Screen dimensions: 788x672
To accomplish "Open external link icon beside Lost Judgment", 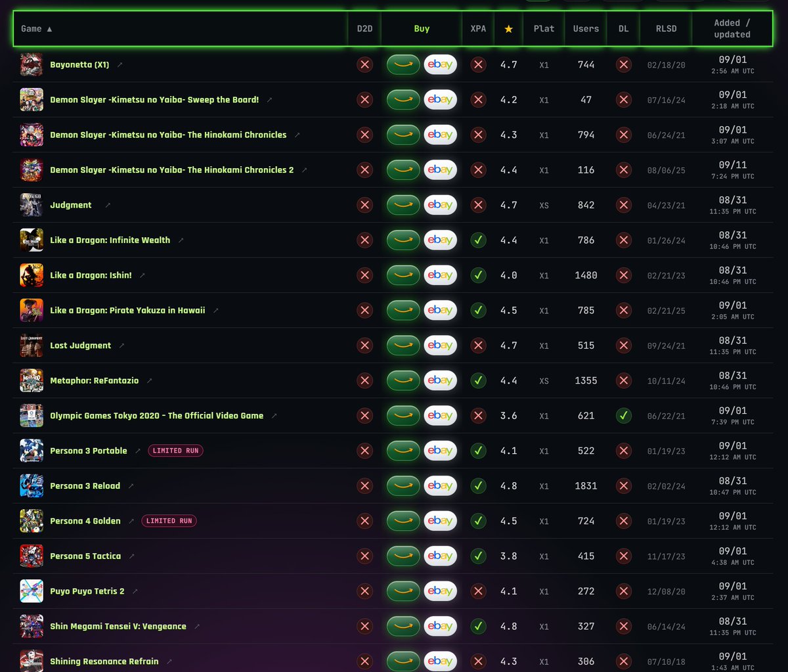I will click(121, 346).
